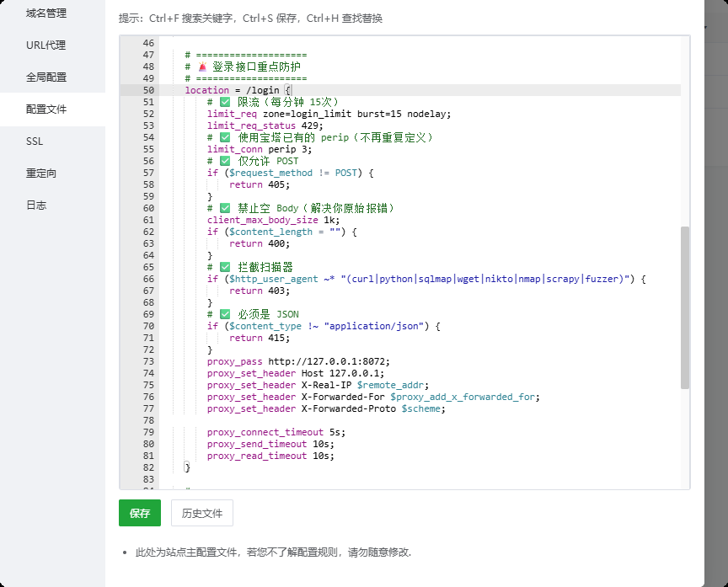Switch to the URL代理 tab

coord(46,45)
